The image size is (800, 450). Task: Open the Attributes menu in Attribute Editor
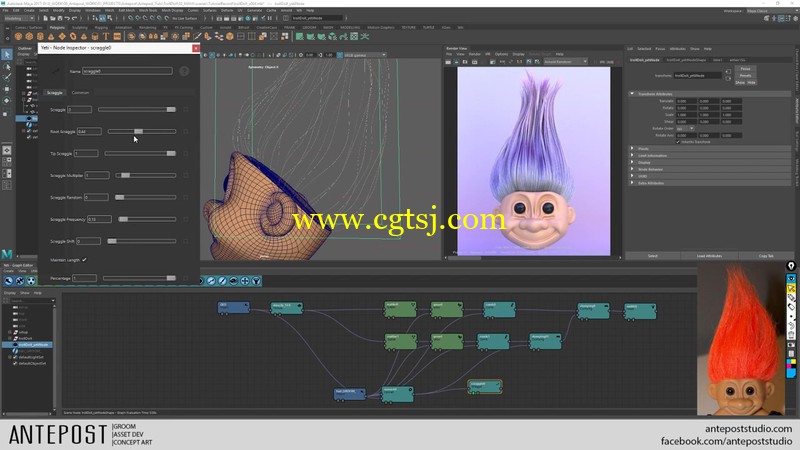pyautogui.click(x=678, y=49)
